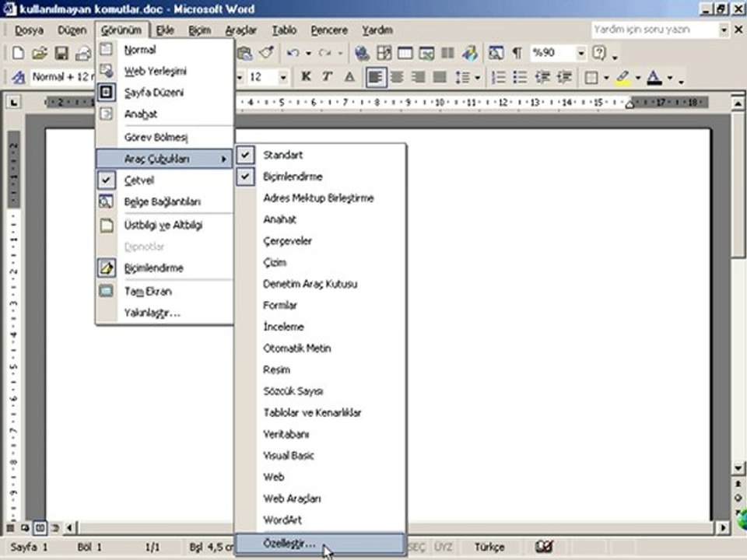Click the decrease indent icon

click(x=542, y=77)
